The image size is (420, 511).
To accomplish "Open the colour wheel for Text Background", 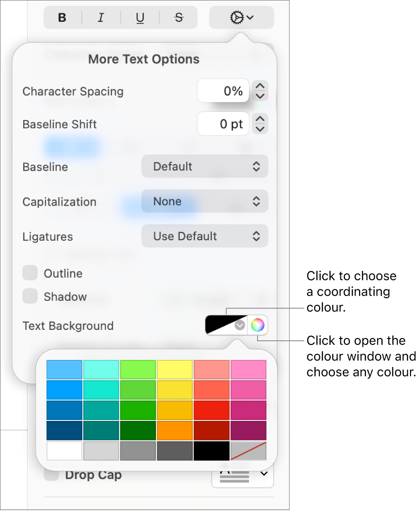I will pyautogui.click(x=257, y=325).
